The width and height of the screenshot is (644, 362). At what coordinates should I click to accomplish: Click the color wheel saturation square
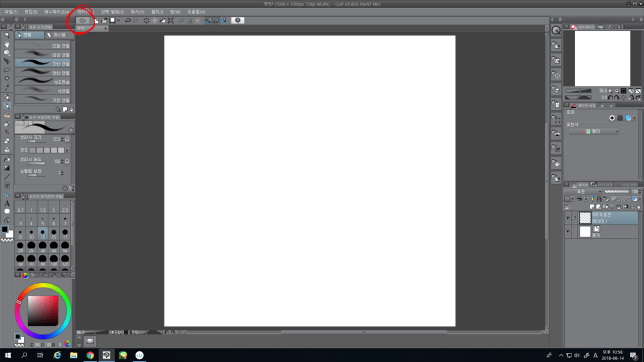tap(43, 310)
